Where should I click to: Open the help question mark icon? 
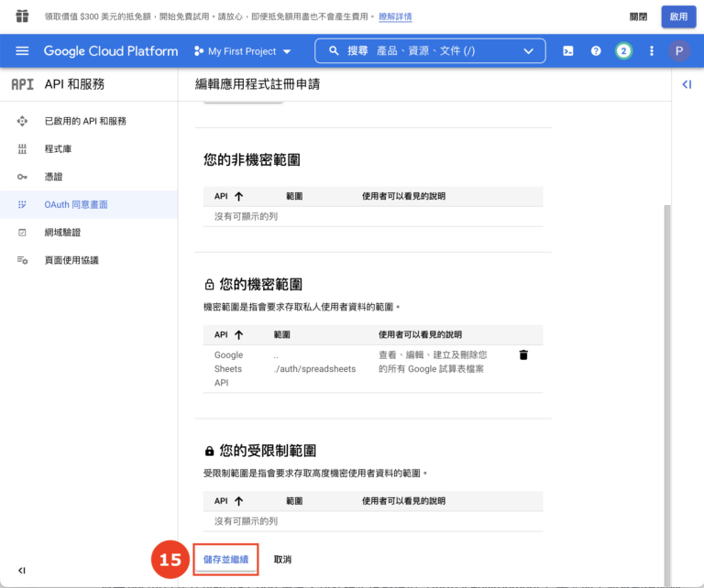click(596, 51)
